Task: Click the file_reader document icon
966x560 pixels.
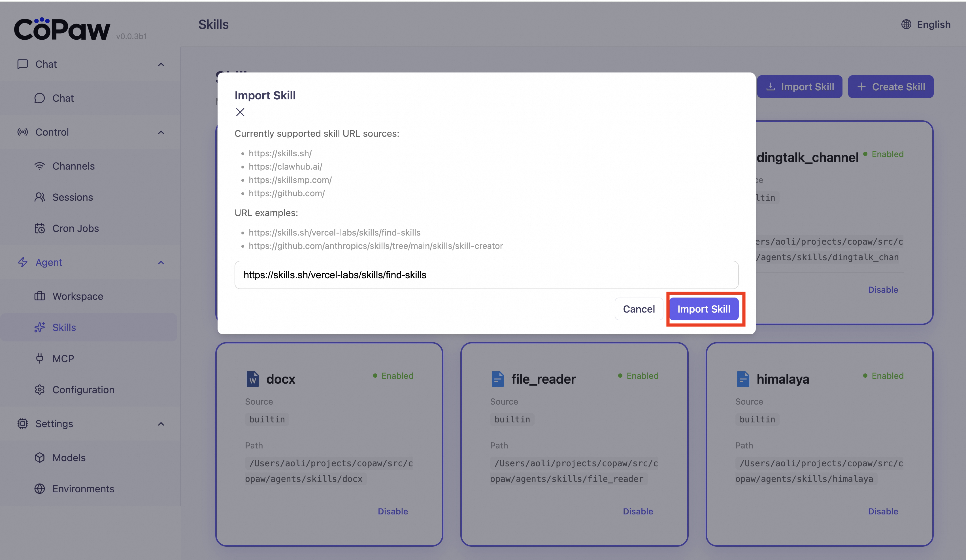Action: tap(497, 379)
